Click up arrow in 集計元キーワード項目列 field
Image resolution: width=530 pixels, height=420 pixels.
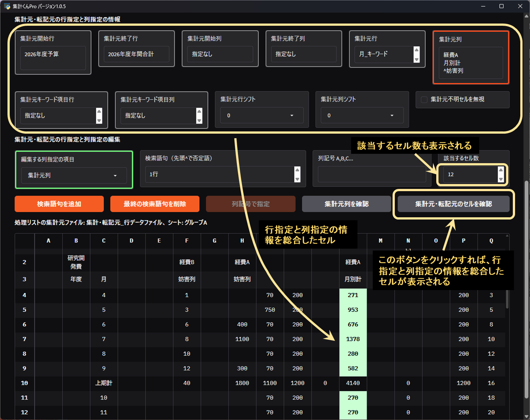199,111
